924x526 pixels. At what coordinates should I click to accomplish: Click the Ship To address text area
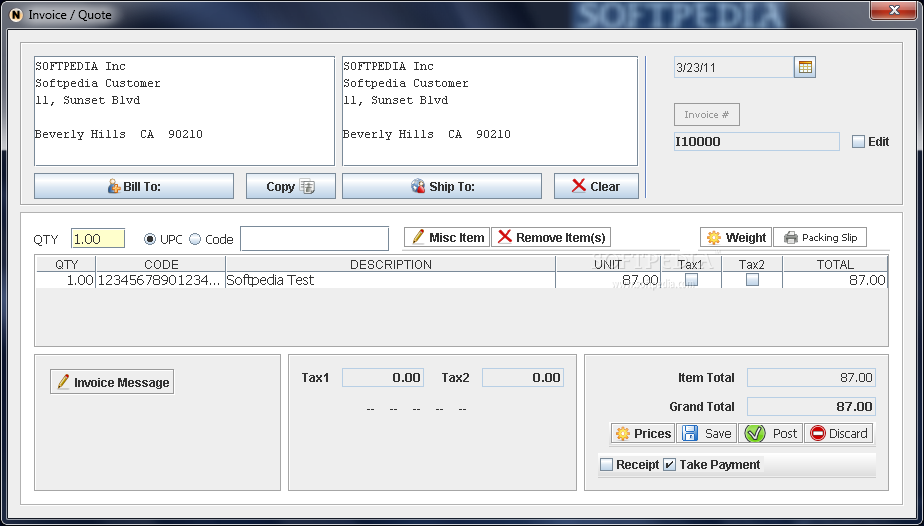click(490, 111)
